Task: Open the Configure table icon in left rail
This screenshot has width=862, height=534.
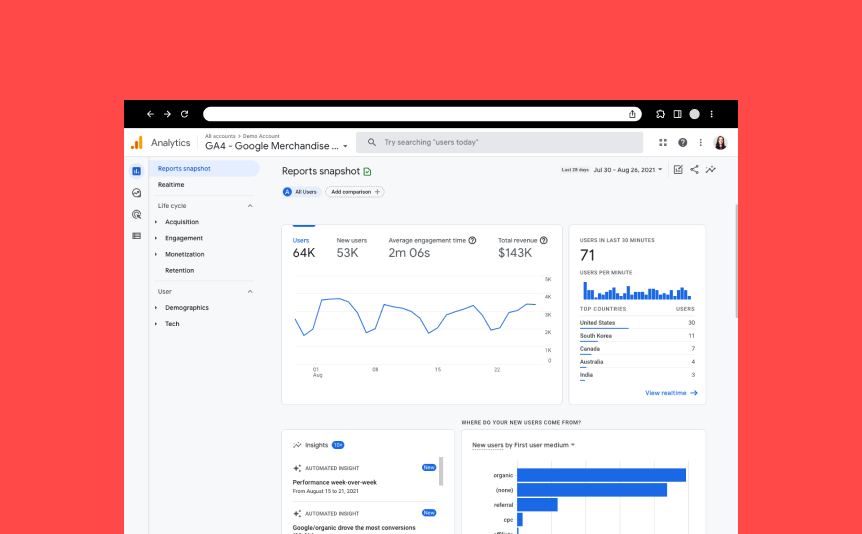Action: point(137,236)
